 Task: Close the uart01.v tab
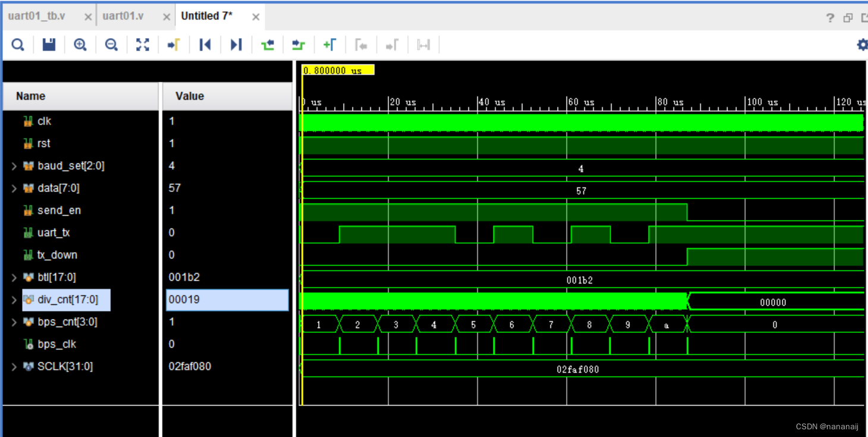(x=166, y=17)
